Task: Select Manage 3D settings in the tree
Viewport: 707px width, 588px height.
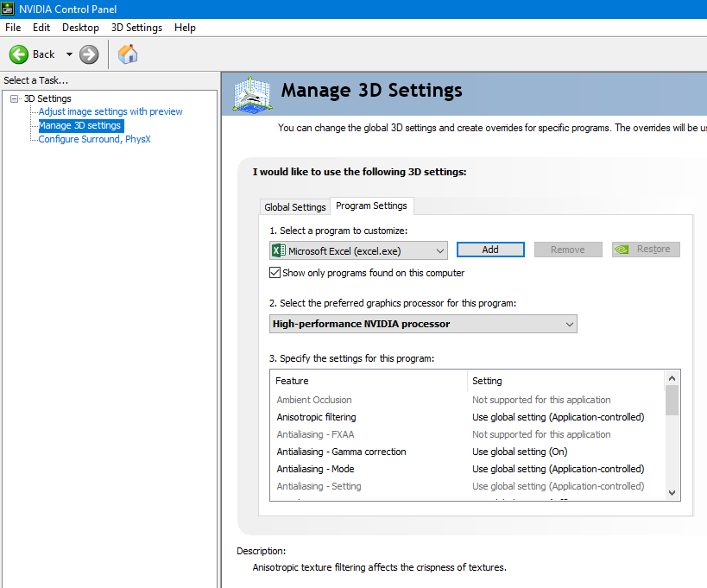Action: (x=79, y=125)
